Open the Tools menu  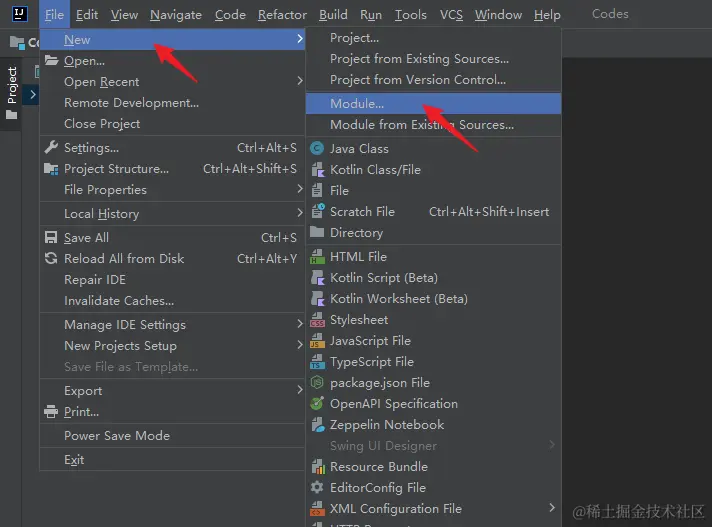pos(410,15)
